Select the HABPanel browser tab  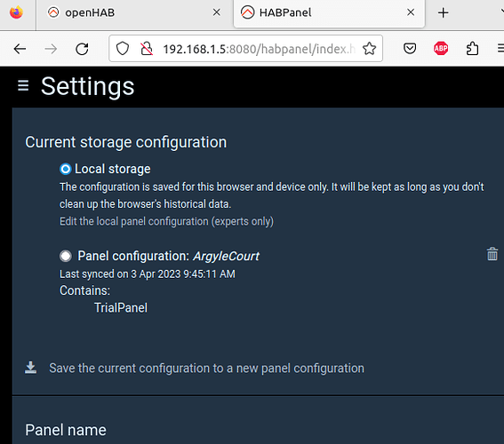coord(329,13)
